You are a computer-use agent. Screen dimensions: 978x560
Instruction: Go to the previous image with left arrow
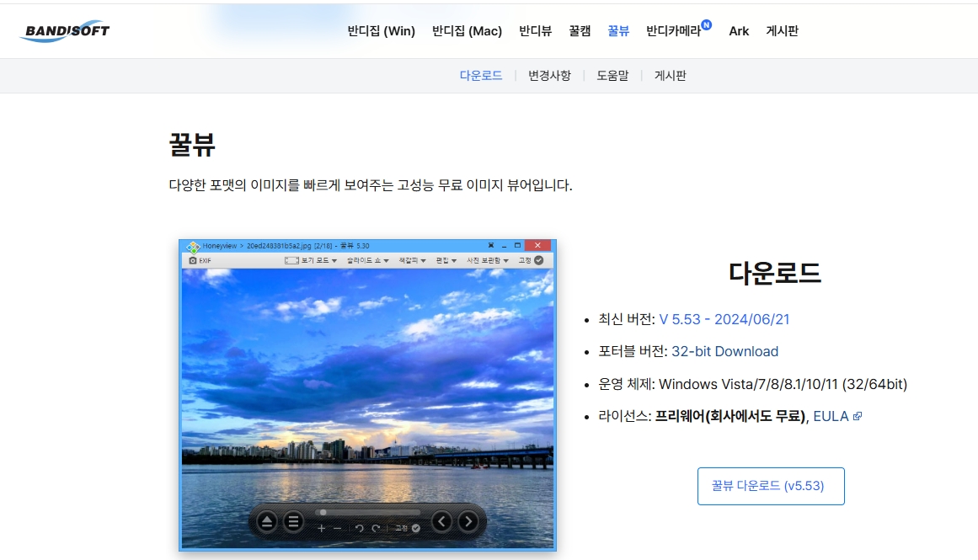click(442, 520)
